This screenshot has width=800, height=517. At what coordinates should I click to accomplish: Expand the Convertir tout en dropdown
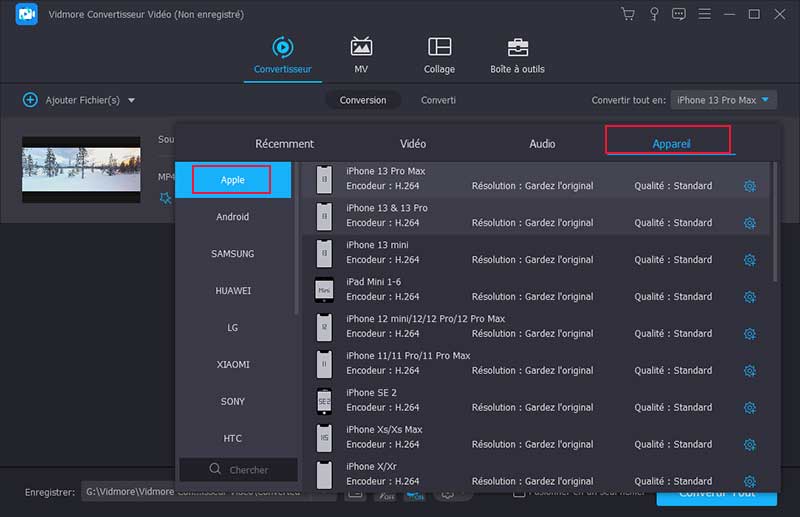724,100
